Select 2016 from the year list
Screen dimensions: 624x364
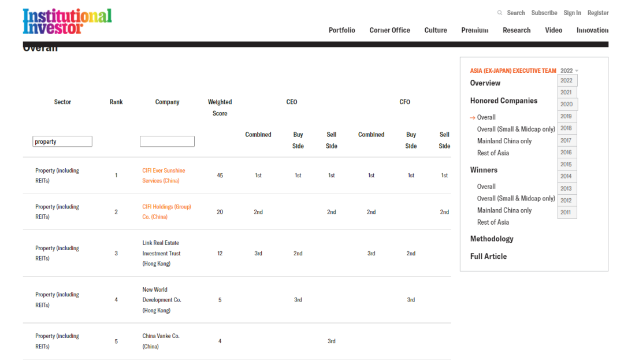(x=567, y=153)
